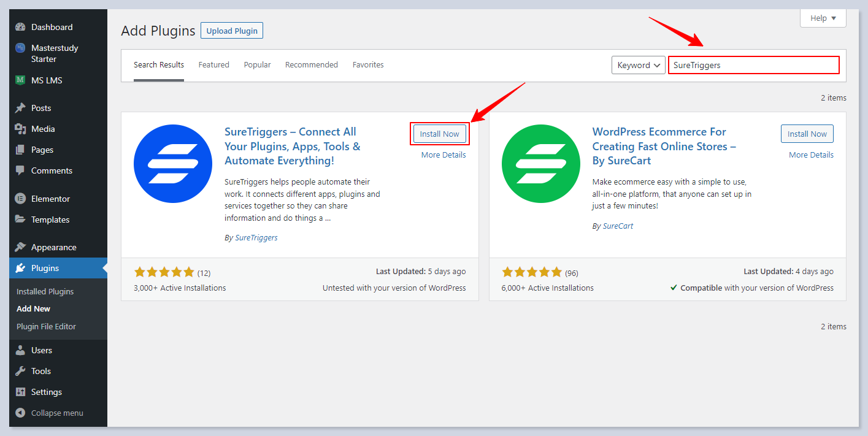This screenshot has height=436, width=868.
Task: Click the Settings icon in sidebar
Action: [x=20, y=392]
